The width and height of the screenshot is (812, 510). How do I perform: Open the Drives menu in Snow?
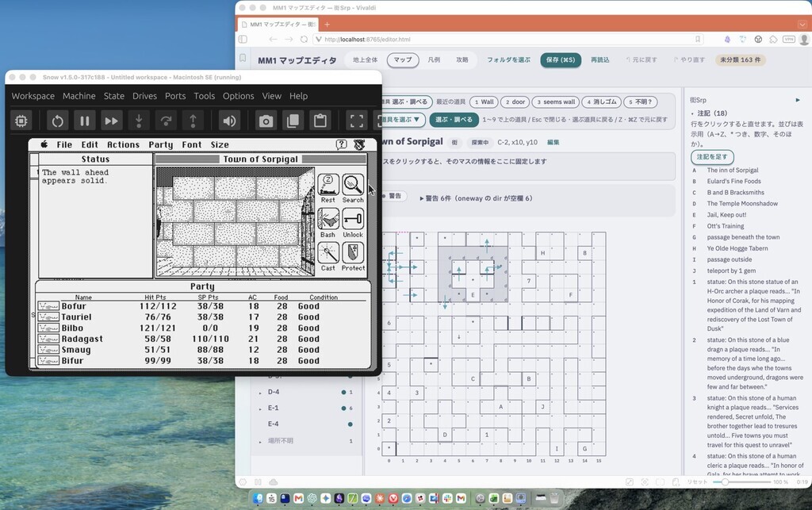click(x=144, y=96)
